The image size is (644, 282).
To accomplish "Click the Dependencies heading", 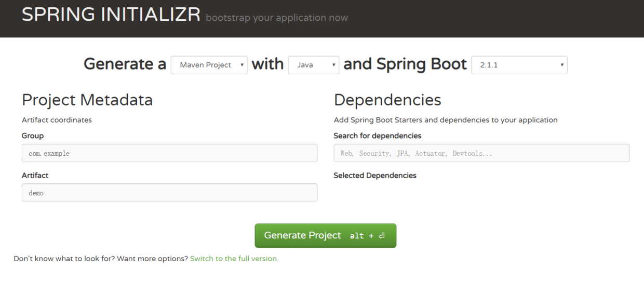I will [x=387, y=100].
